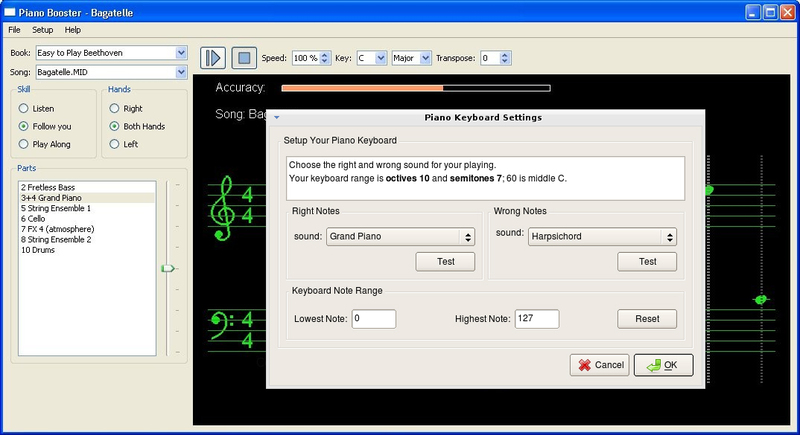
Task: Open the Setup menu
Action: pos(43,30)
